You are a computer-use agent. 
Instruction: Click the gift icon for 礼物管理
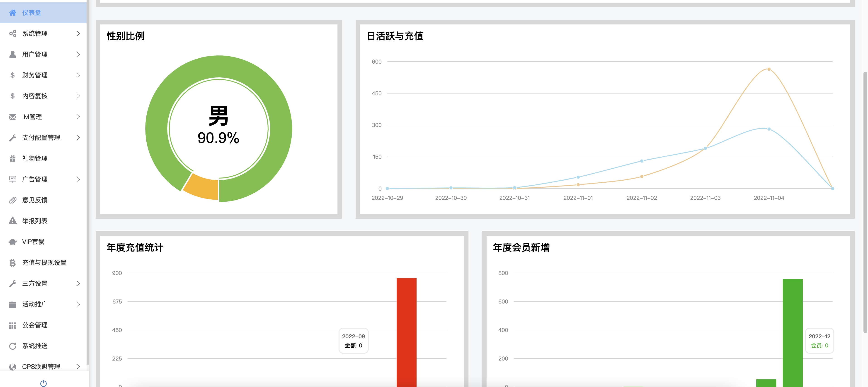[x=12, y=158]
